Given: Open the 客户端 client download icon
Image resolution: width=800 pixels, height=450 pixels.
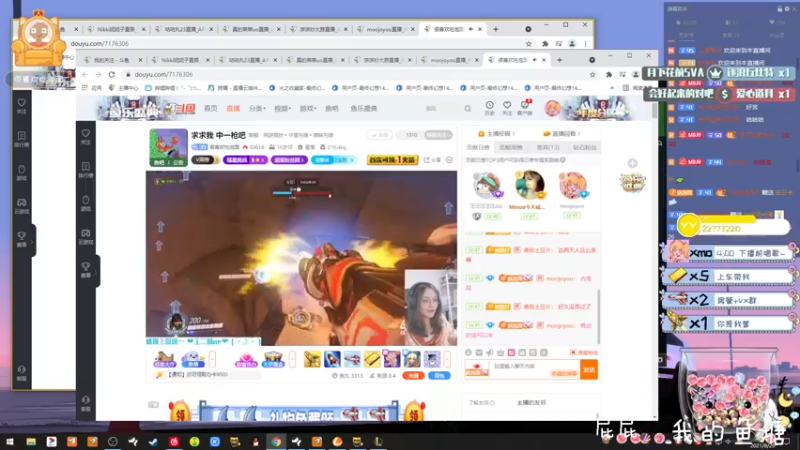Looking at the screenshot, I should (x=524, y=108).
